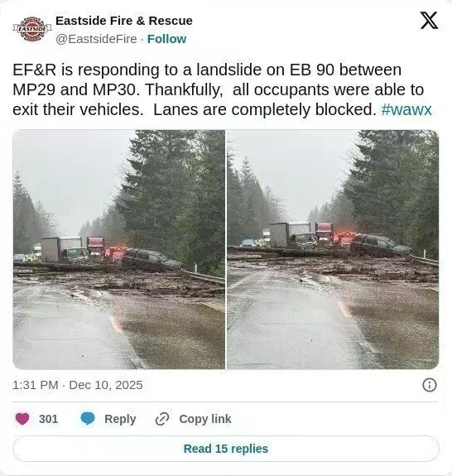
Task: Click the blue reply speech bubble icon
Action: click(x=88, y=419)
